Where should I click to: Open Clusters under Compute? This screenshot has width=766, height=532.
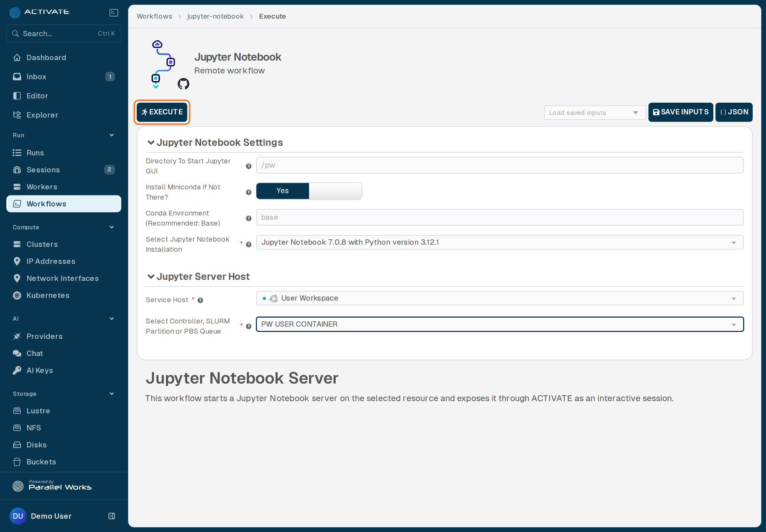pos(64,244)
